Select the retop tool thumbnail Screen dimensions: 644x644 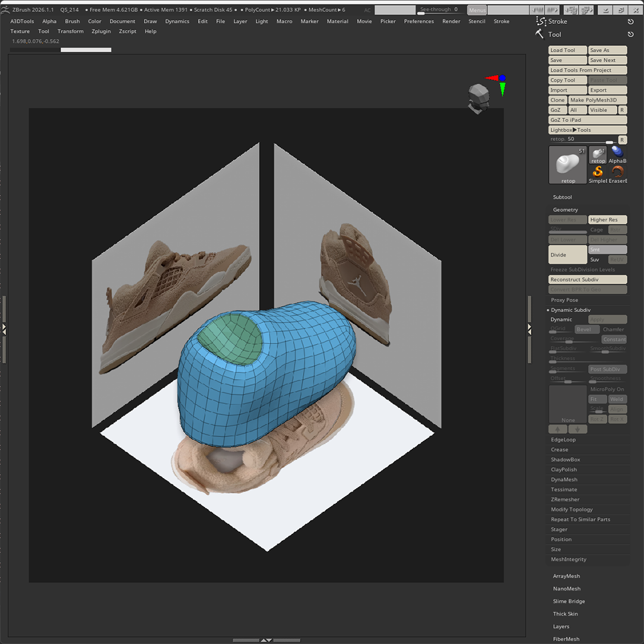click(x=567, y=164)
